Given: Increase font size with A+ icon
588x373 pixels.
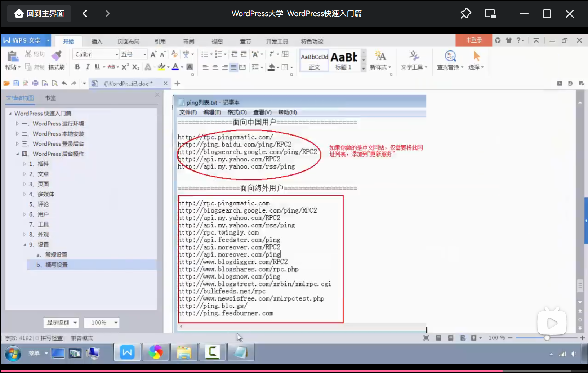Looking at the screenshot, I should (153, 54).
